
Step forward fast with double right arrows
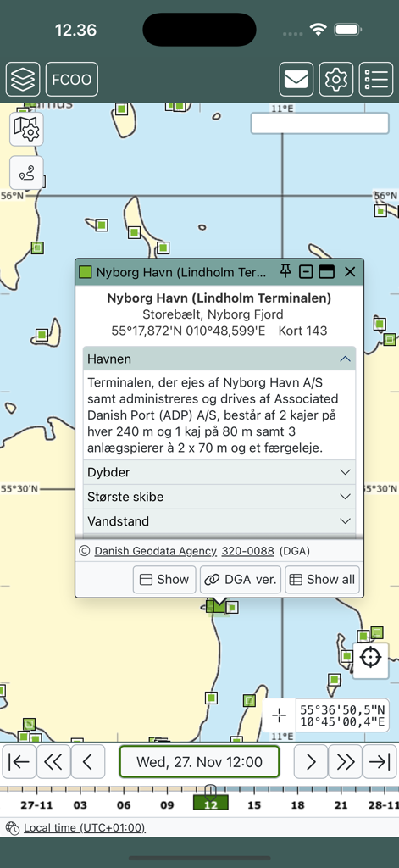click(346, 762)
